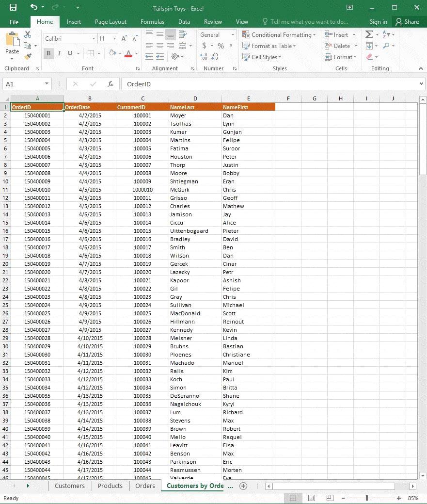Switch to the Insert ribbon tab
Viewport: 427px width, 504px height.
[74, 22]
